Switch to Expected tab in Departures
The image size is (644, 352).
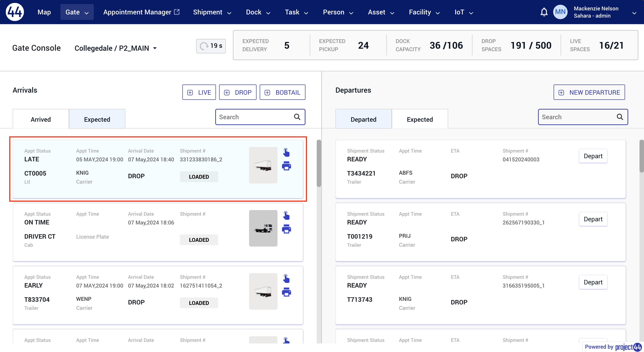(420, 119)
